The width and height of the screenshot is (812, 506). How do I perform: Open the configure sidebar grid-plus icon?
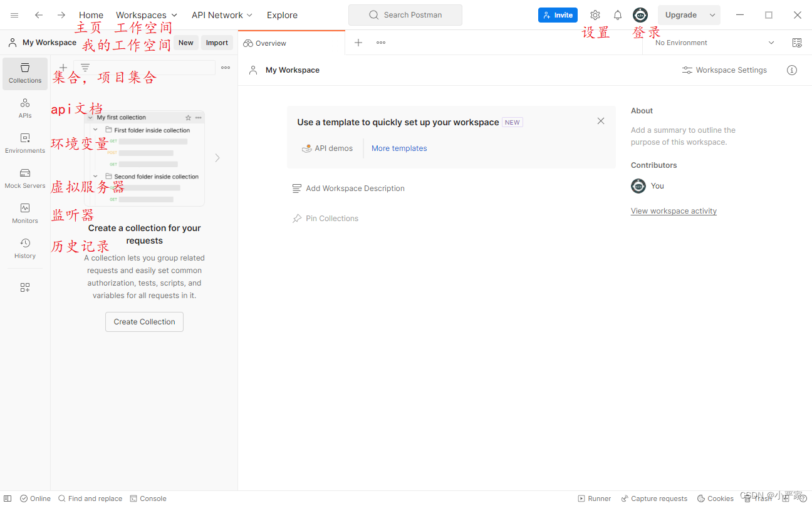[x=25, y=287]
